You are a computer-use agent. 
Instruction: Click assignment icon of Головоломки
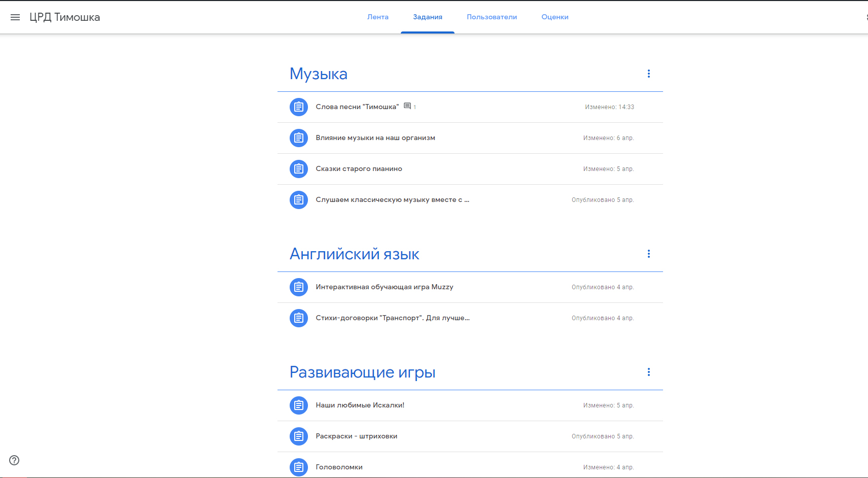pos(299,467)
